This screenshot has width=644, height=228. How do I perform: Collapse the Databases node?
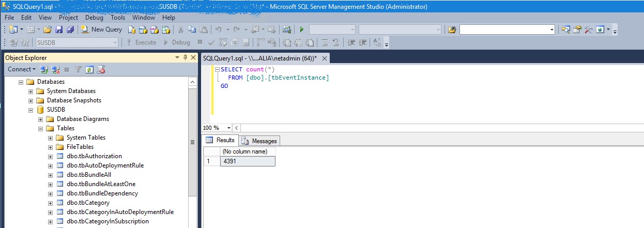tap(21, 82)
